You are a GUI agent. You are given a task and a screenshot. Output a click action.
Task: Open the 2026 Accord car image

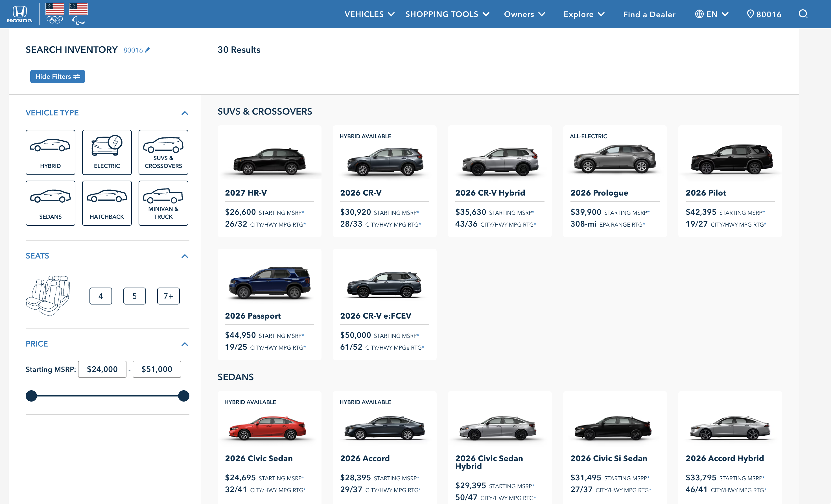pos(385,428)
